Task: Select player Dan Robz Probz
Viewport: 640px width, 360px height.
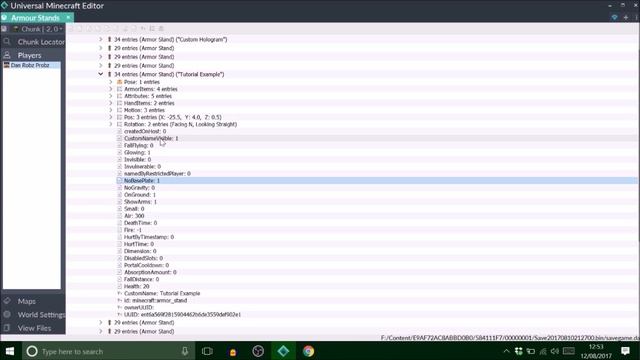Action: click(30, 65)
